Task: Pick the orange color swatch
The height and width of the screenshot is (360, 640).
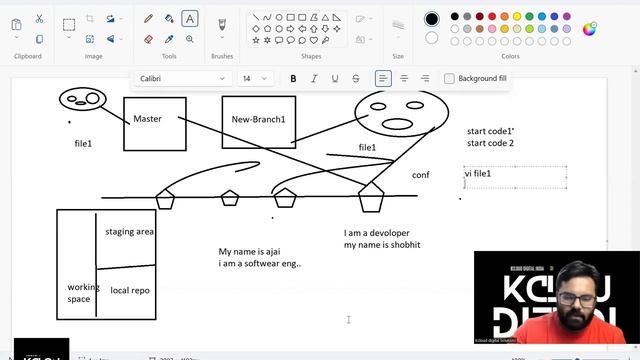Action: point(504,16)
